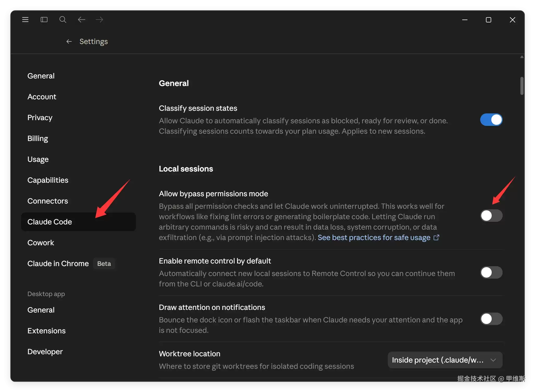Enable Allow bypass permissions mode toggle
Viewport: 535px width, 392px height.
491,216
